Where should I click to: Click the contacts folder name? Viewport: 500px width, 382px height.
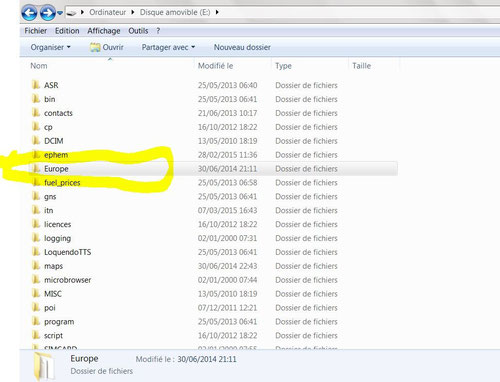tap(58, 113)
